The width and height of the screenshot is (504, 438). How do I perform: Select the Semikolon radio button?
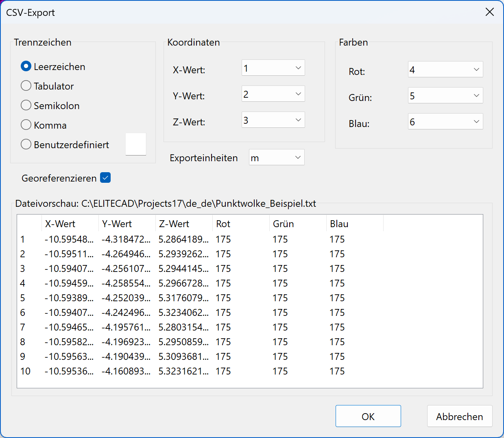(x=26, y=105)
